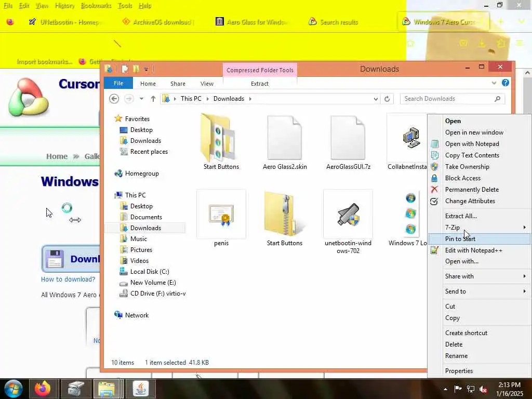This screenshot has height=399, width=532.
Task: Choose Extract All... from context menu
Action: click(479, 216)
